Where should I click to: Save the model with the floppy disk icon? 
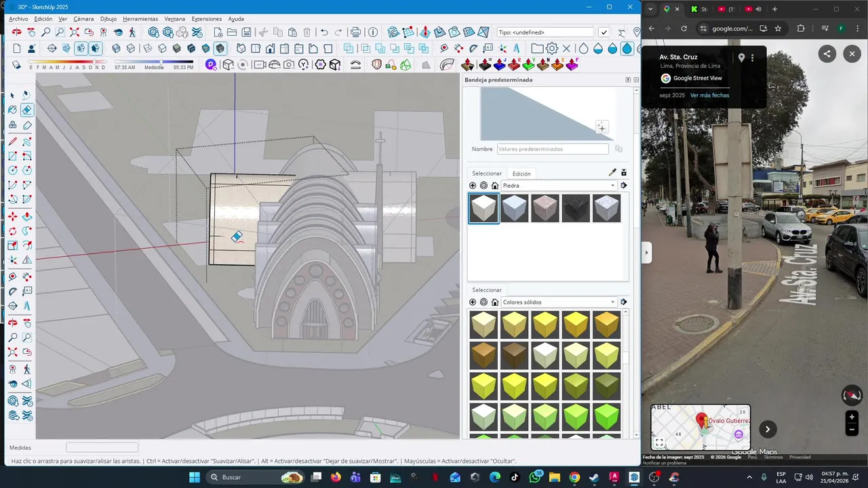[x=246, y=32]
